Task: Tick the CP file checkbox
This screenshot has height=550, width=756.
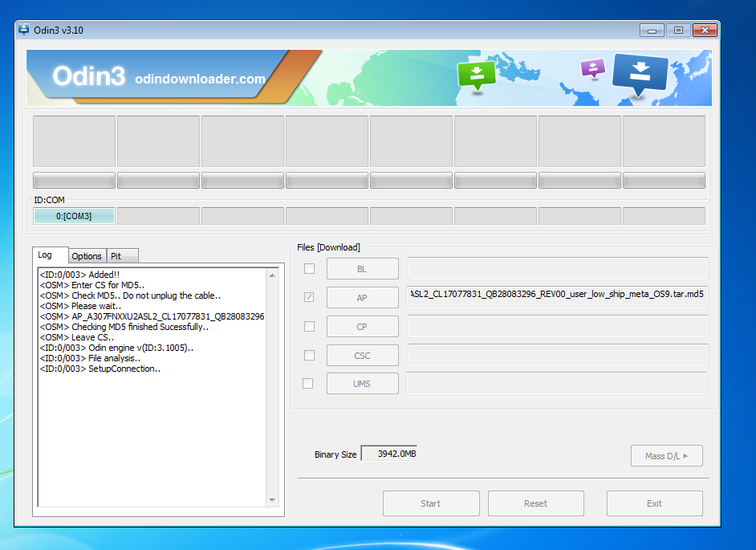Action: point(310,327)
